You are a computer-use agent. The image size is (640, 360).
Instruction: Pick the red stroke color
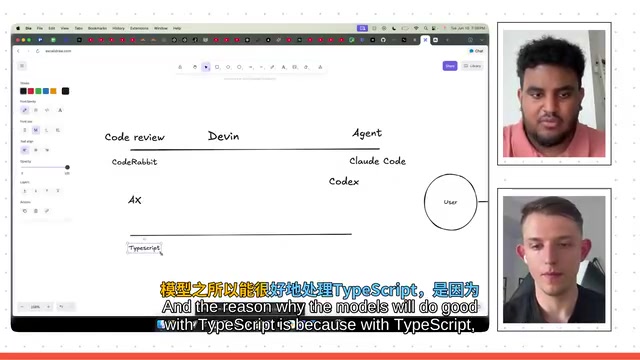31,91
